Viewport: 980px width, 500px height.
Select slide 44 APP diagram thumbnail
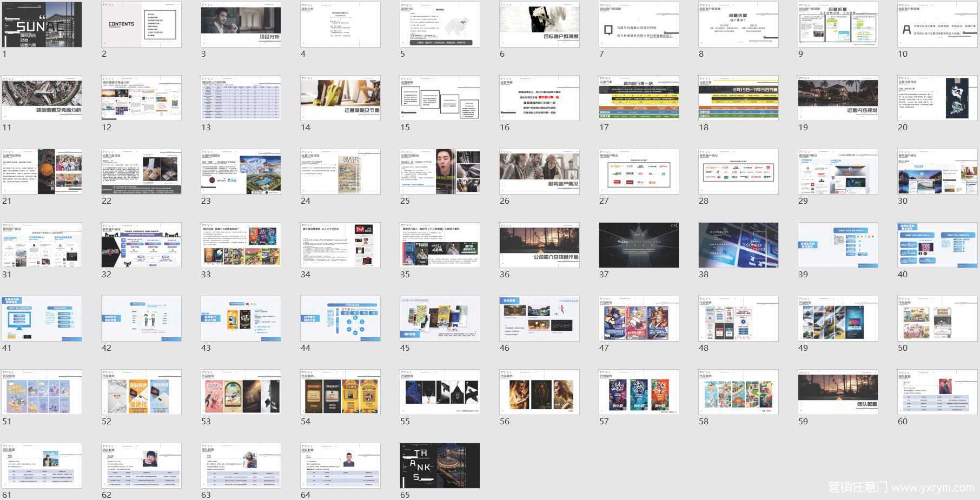[x=341, y=319]
